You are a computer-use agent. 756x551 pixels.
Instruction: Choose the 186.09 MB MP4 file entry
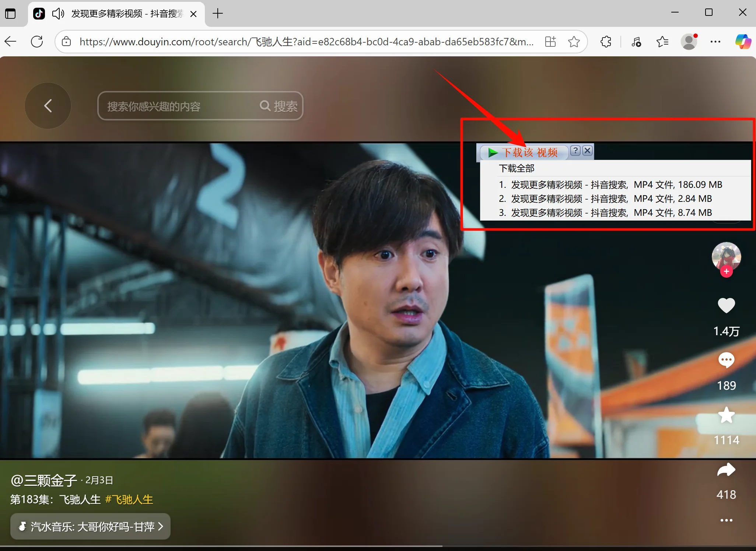[x=610, y=185]
